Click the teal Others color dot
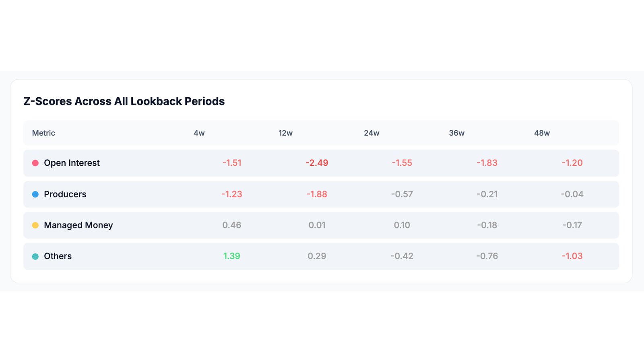 pyautogui.click(x=35, y=256)
